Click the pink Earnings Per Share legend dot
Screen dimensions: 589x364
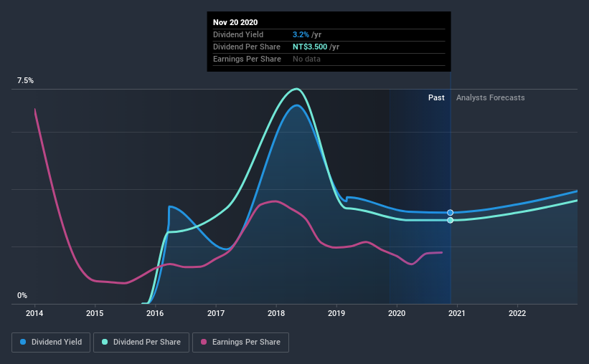pyautogui.click(x=204, y=342)
